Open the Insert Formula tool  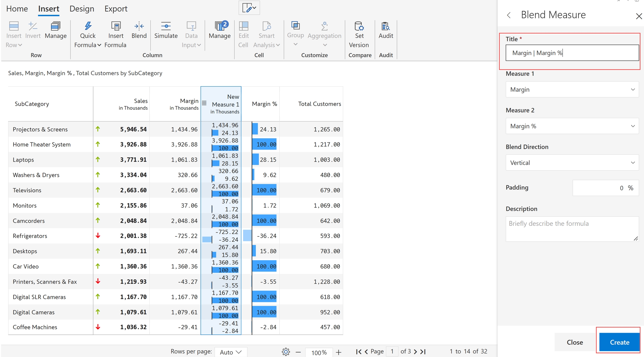pos(116,26)
